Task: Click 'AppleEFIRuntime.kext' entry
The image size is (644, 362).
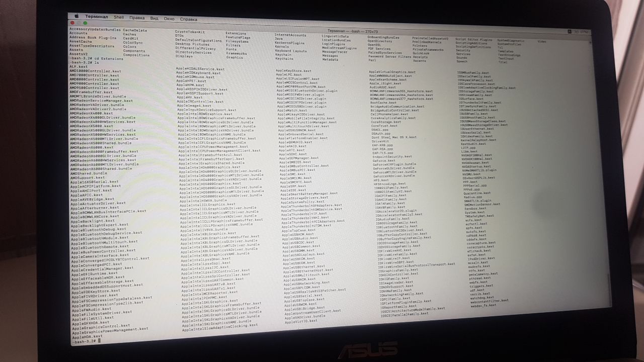Action: click(94, 273)
